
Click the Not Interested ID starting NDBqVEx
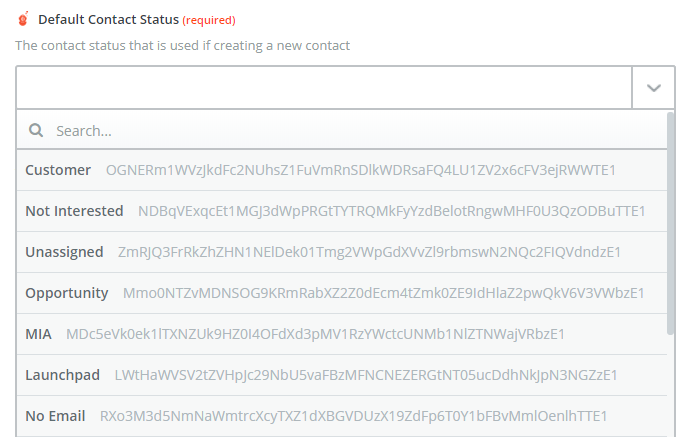click(392, 211)
